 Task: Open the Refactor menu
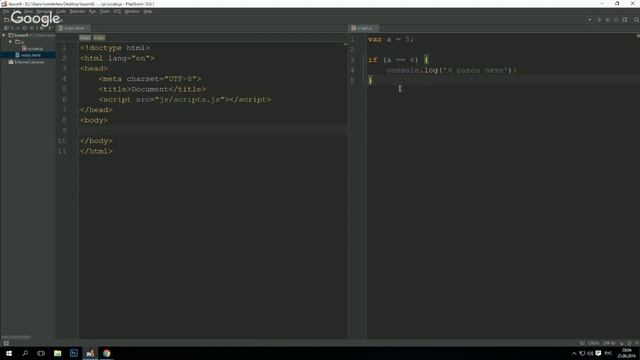tap(77, 11)
